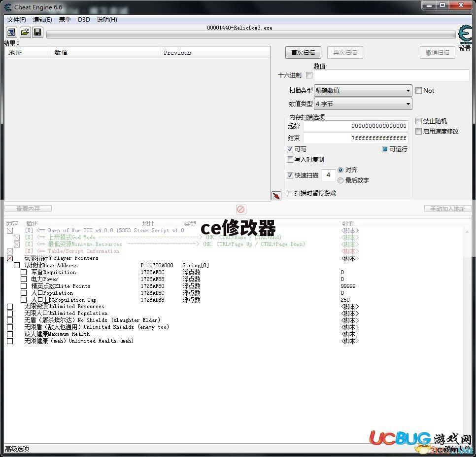Select the 1726AF8C Requisition address
Screen dimensions: 476x457
click(152, 272)
